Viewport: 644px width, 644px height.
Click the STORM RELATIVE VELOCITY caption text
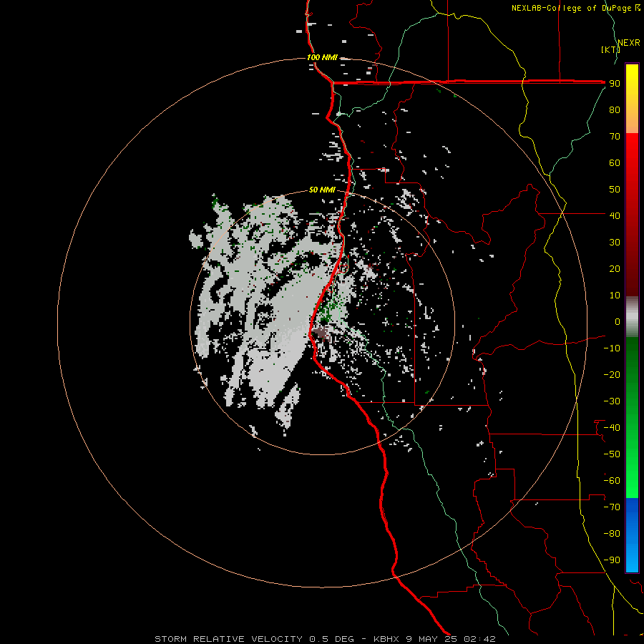228,639
